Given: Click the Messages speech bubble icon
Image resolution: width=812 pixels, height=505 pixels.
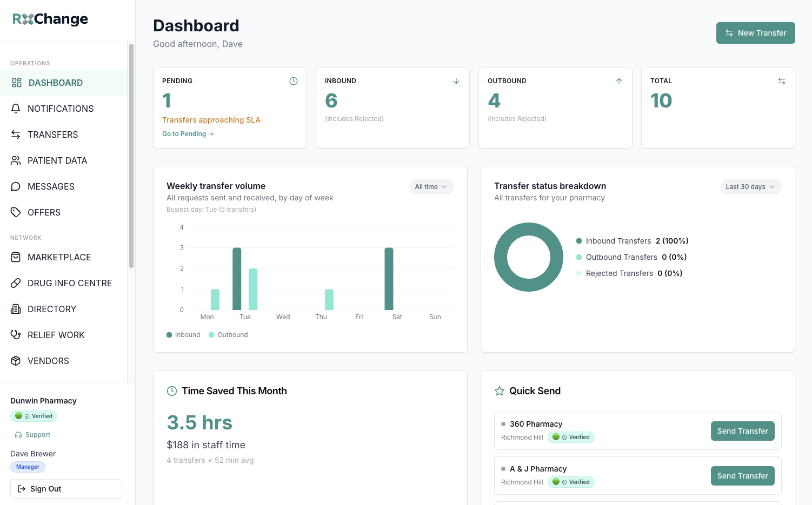Looking at the screenshot, I should pyautogui.click(x=16, y=186).
